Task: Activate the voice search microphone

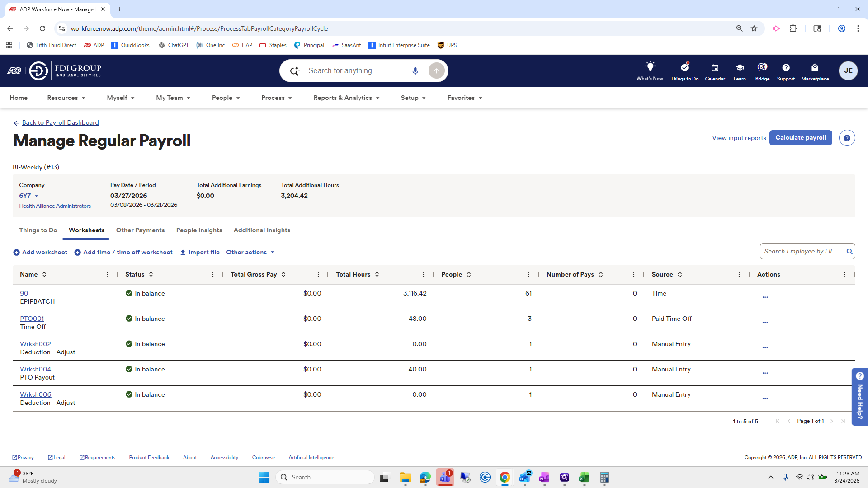Action: (x=415, y=70)
